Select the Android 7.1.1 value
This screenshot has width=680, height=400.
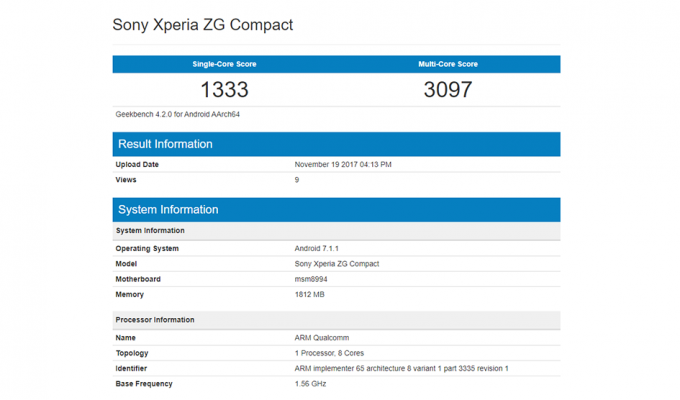(x=317, y=249)
